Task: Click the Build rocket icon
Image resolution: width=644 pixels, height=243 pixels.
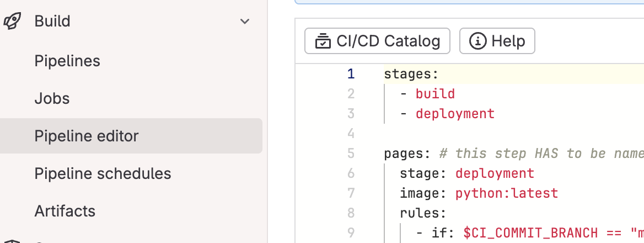Action: 12,21
